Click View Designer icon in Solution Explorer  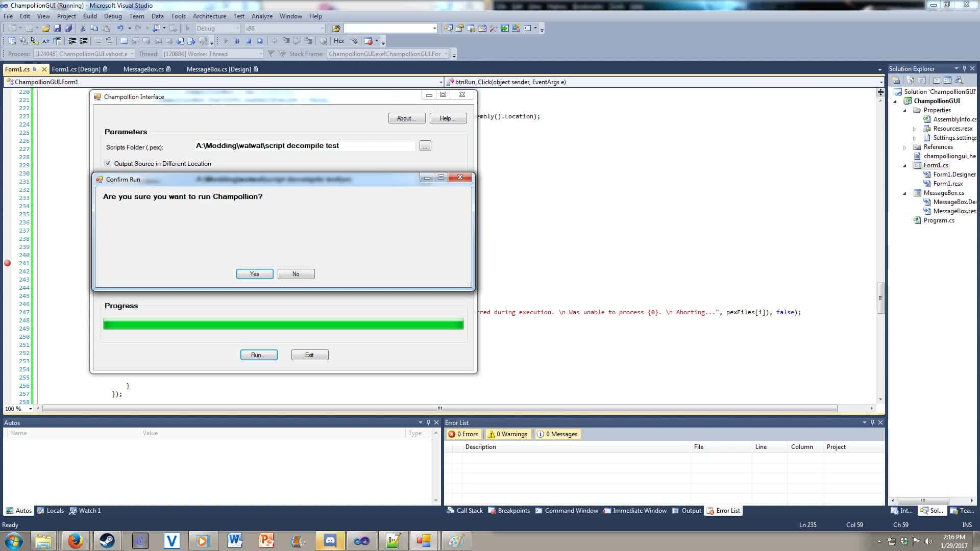pos(947,81)
